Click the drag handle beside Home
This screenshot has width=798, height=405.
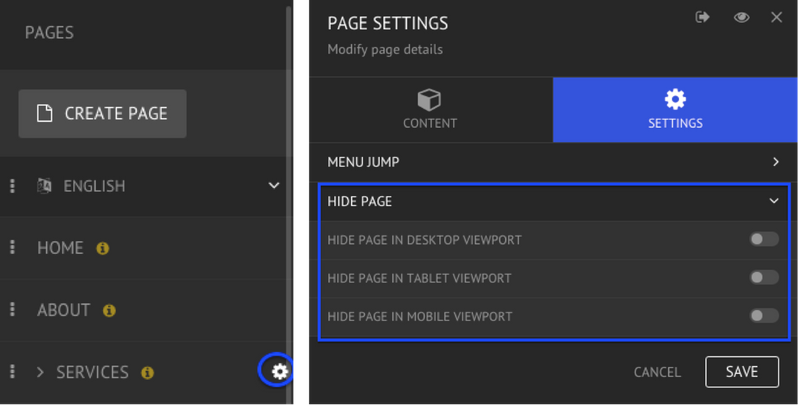(x=12, y=248)
